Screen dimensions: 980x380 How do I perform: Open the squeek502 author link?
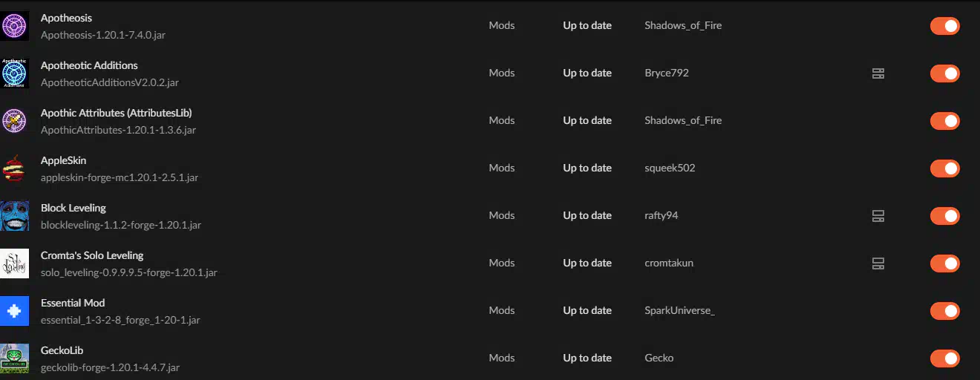click(x=670, y=168)
